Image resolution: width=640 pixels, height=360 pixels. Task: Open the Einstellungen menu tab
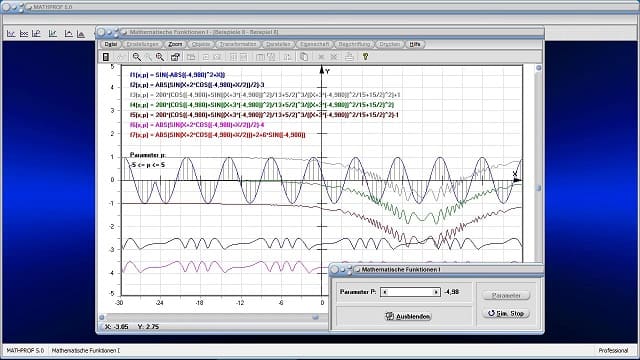click(142, 44)
